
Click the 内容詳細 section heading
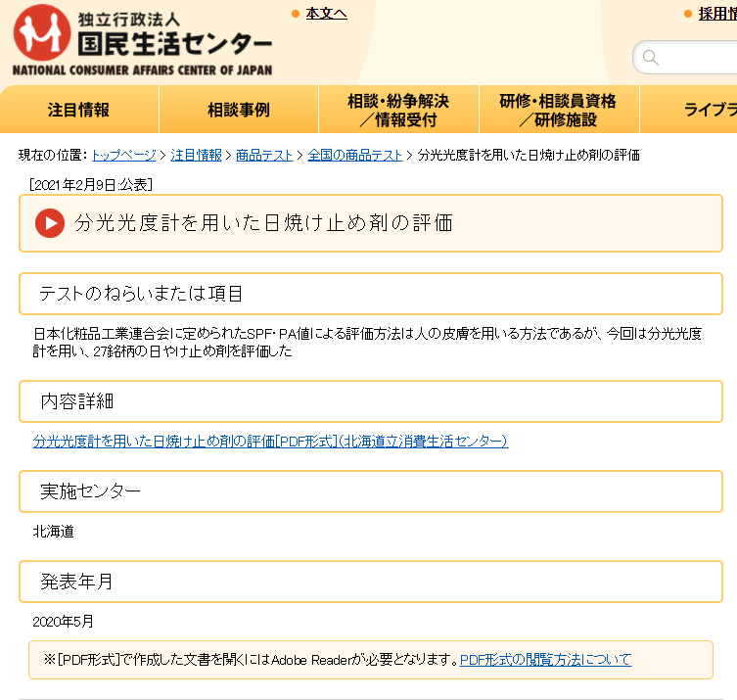tap(77, 401)
